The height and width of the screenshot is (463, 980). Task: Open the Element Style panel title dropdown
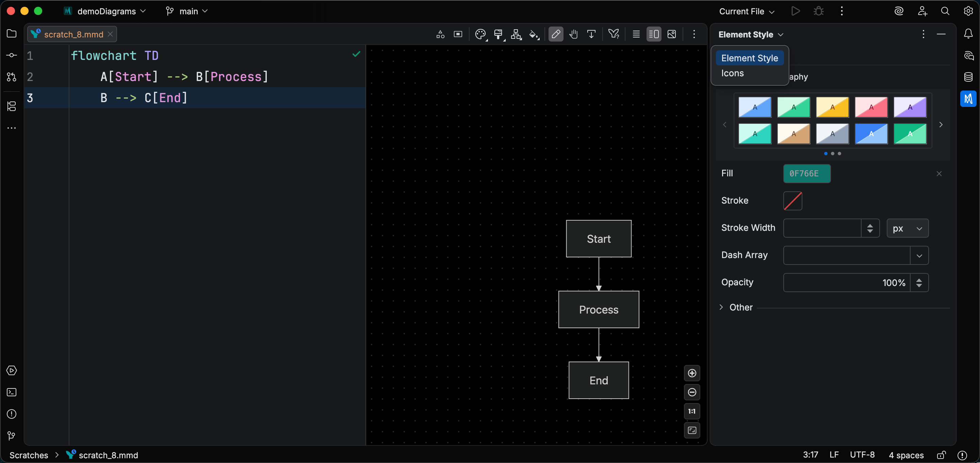click(751, 34)
